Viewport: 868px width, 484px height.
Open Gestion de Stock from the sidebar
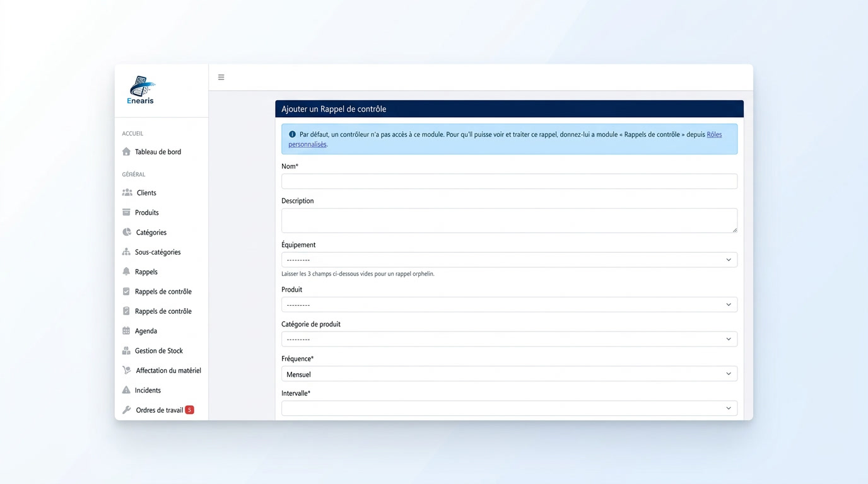158,351
